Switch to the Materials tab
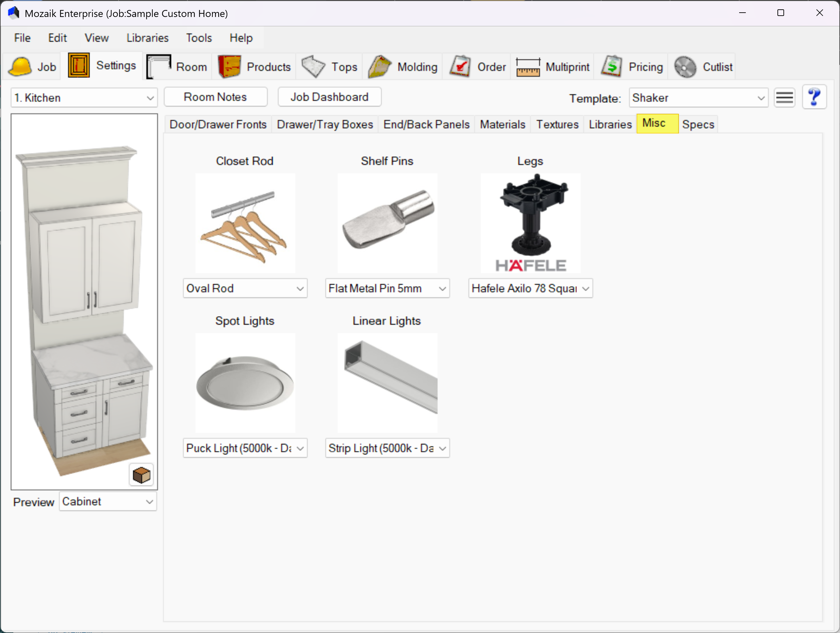 click(502, 124)
